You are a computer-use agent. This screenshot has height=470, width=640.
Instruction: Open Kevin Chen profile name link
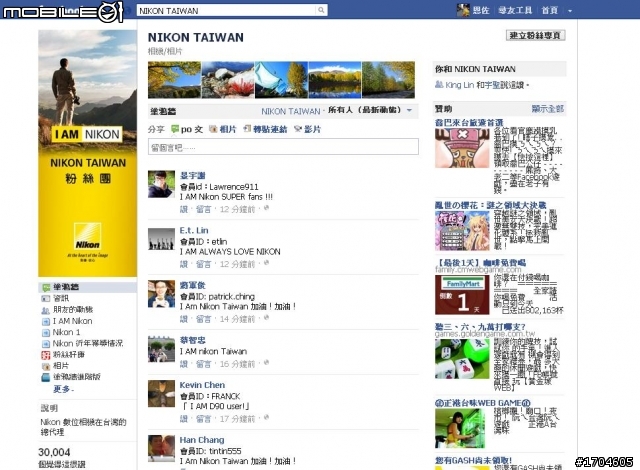coord(202,385)
